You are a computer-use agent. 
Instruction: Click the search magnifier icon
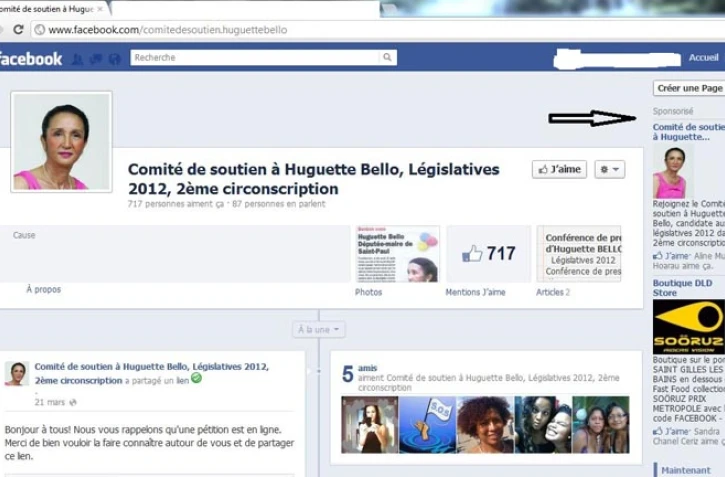point(387,57)
